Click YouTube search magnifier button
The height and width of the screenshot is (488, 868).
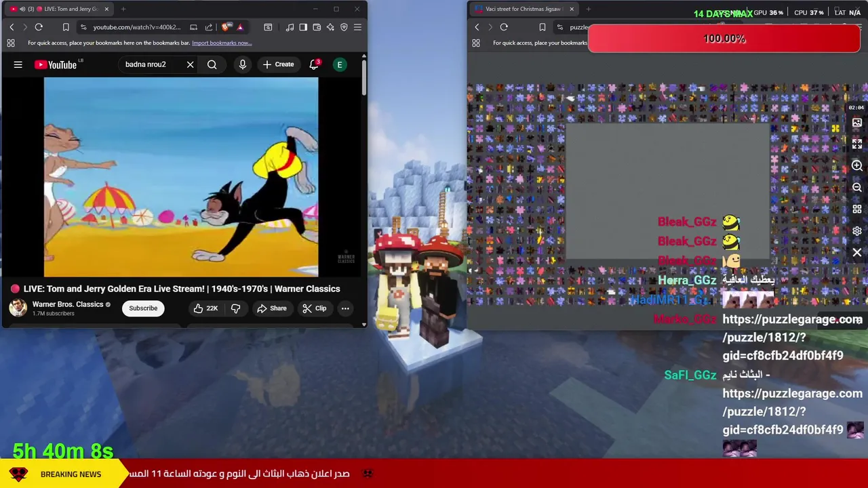click(x=212, y=64)
